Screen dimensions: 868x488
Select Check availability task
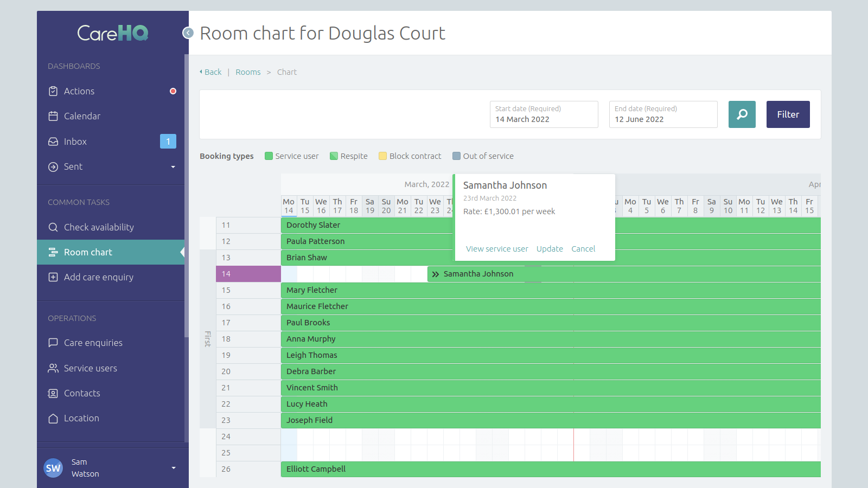click(99, 227)
